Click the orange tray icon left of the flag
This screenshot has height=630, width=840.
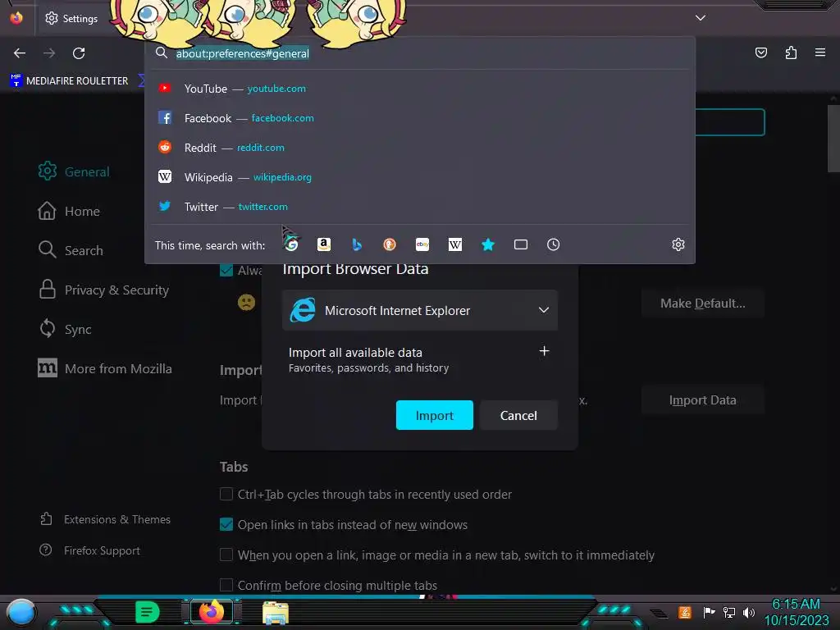coord(685,612)
